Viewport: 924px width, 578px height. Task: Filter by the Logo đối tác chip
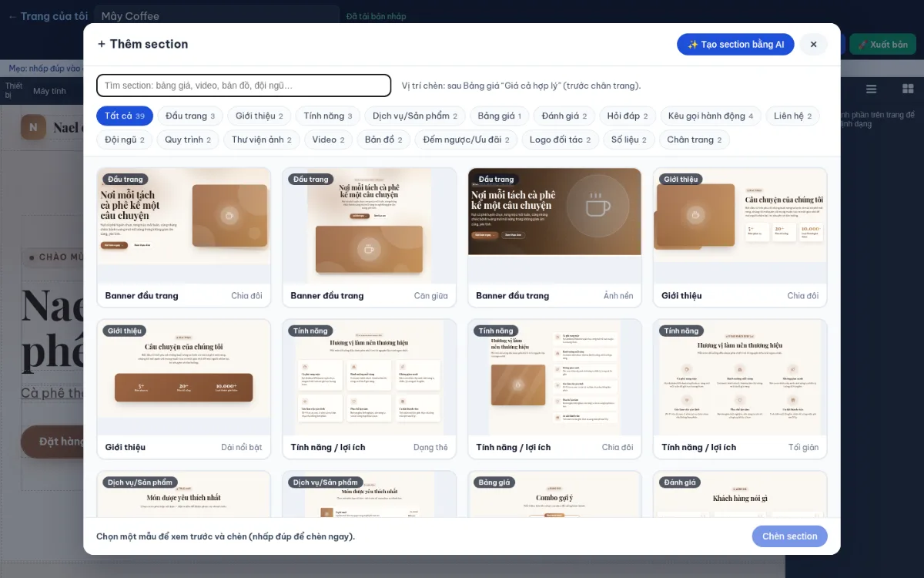560,140
